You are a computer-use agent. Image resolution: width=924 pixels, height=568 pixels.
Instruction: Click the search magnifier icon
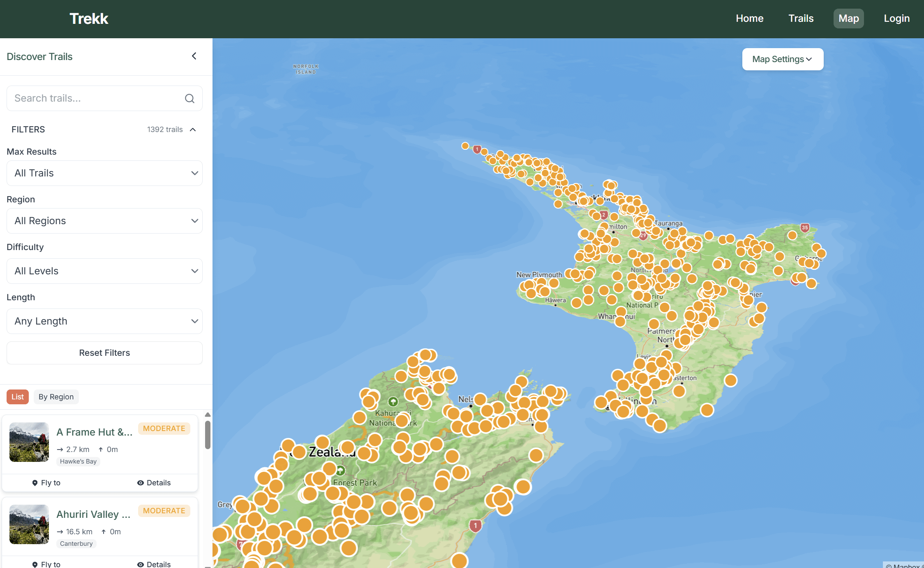[189, 98]
